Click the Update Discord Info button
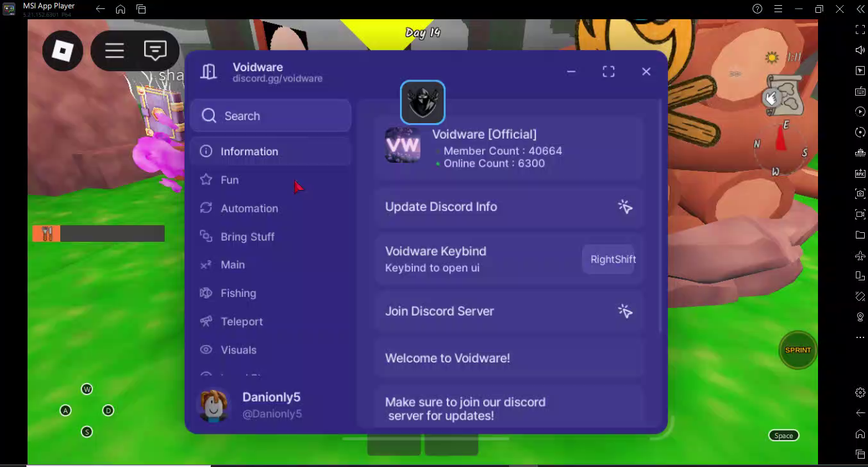This screenshot has height=467, width=868. click(509, 207)
